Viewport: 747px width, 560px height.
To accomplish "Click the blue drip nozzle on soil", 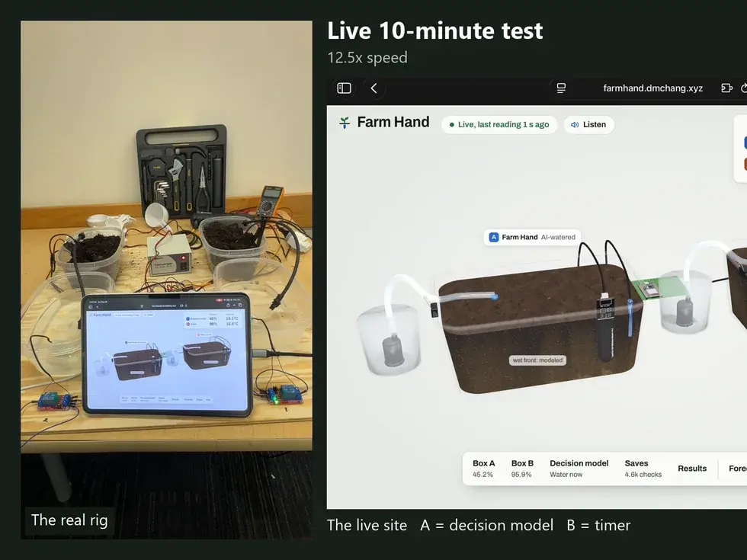I will (x=495, y=296).
